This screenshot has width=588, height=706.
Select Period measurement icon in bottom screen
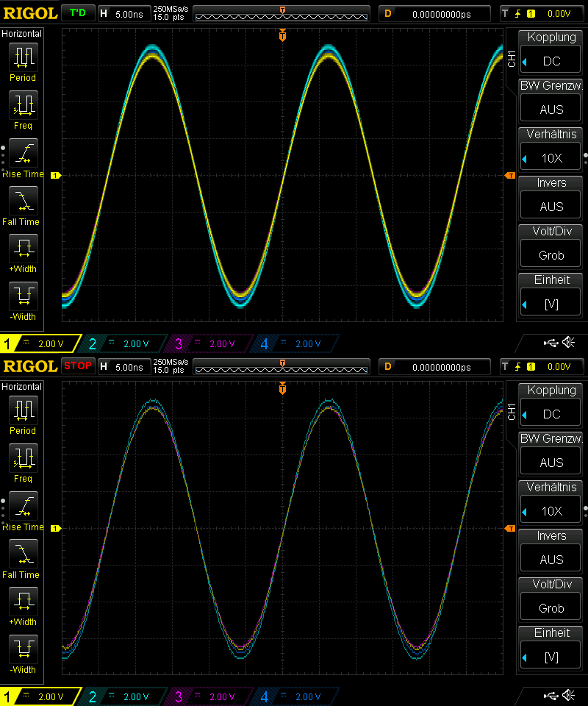click(23, 410)
